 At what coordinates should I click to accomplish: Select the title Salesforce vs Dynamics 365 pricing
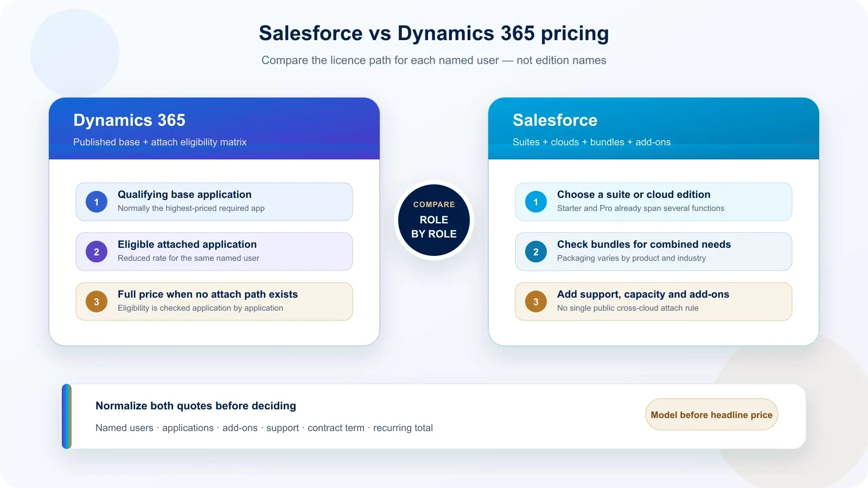point(434,33)
